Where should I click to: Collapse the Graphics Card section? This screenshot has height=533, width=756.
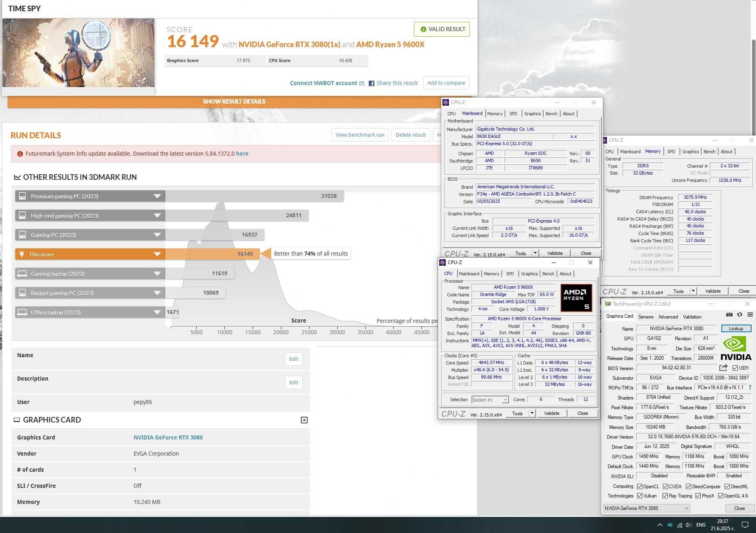pyautogui.click(x=304, y=420)
